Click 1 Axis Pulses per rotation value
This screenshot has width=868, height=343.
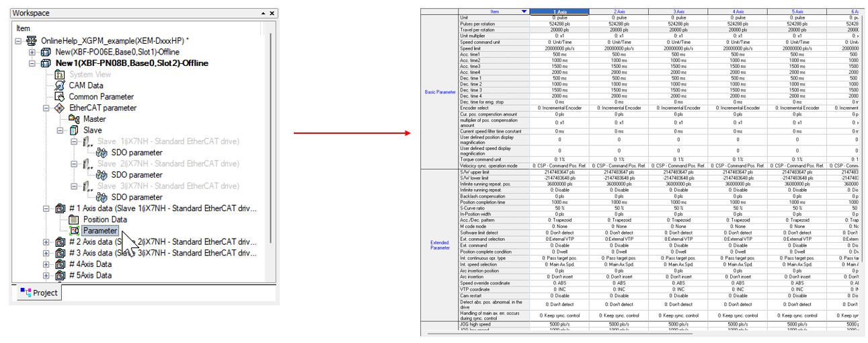point(560,22)
